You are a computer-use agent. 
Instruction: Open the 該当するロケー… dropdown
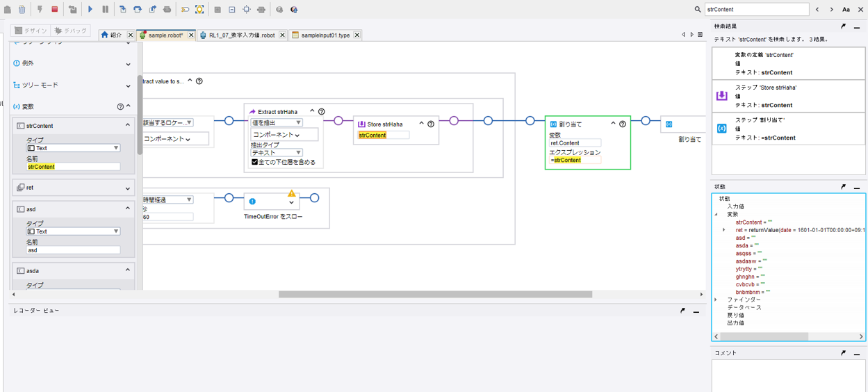167,122
